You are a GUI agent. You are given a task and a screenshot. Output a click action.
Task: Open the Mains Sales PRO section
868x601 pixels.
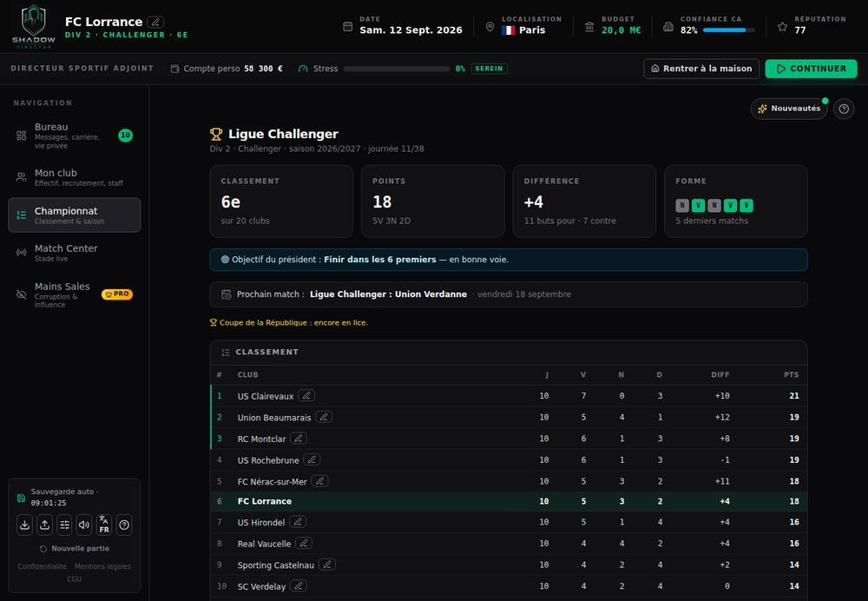[x=74, y=294]
